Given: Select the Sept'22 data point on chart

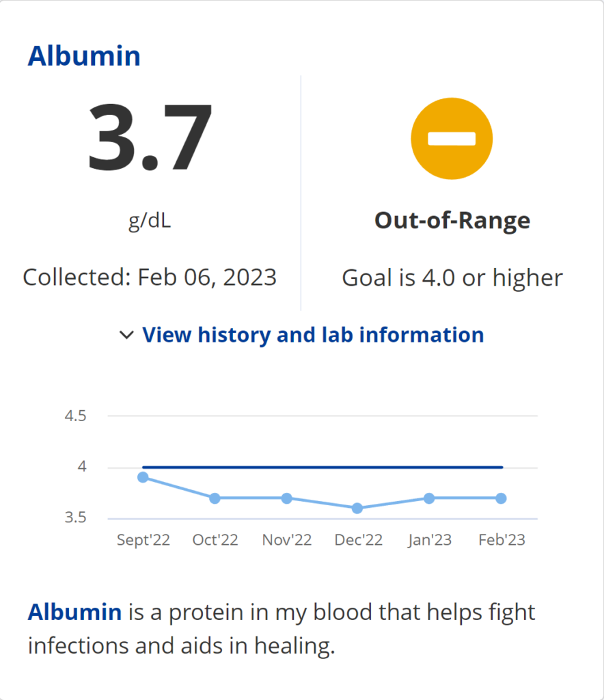Looking at the screenshot, I should [x=143, y=477].
